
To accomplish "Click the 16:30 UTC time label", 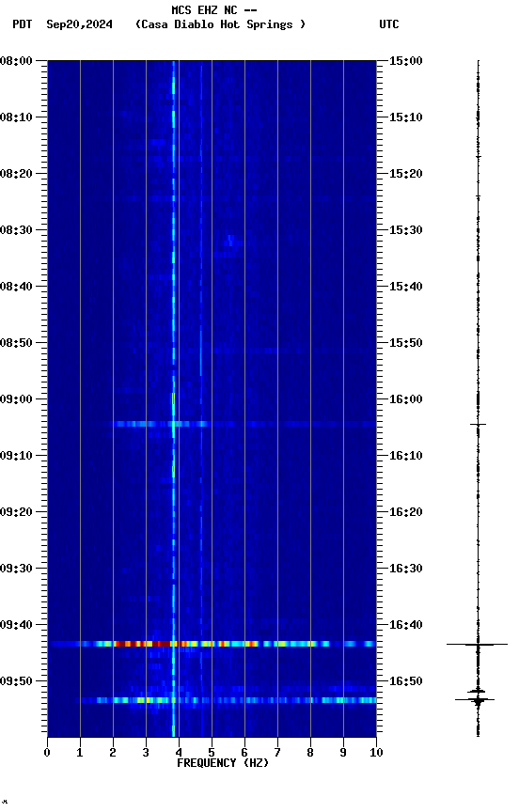I will pyautogui.click(x=405, y=569).
